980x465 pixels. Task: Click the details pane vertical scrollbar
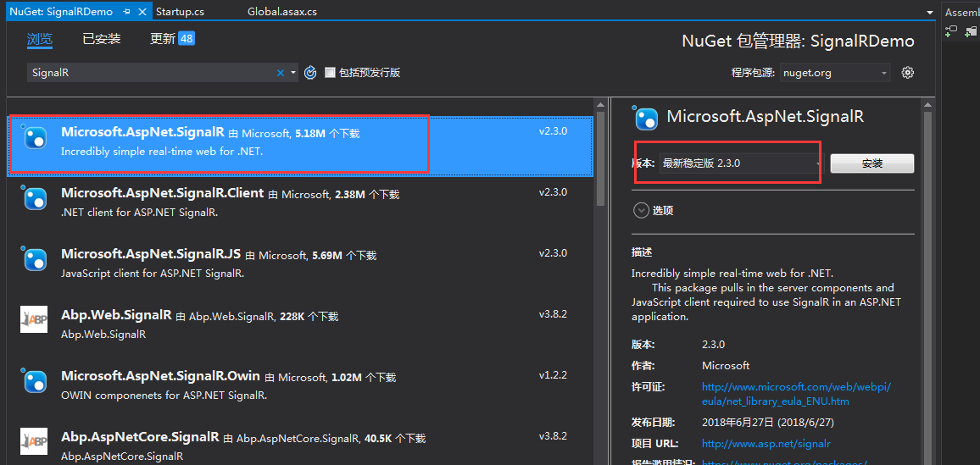pyautogui.click(x=928, y=281)
